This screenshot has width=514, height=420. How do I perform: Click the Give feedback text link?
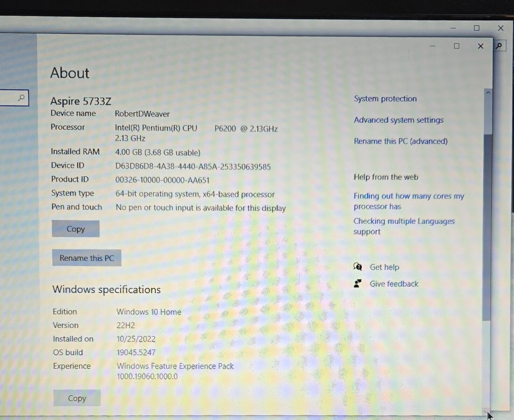point(394,284)
